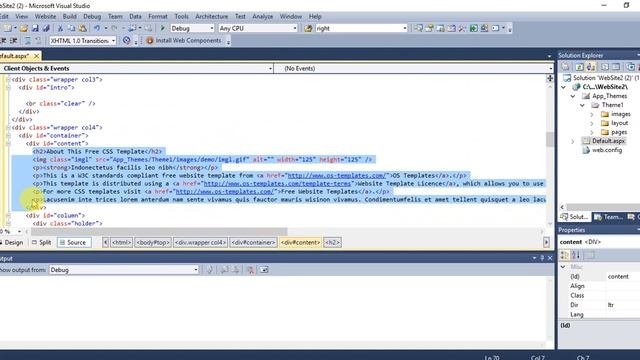
Task: Click the check-standards icon after XHTML dropdown
Action: click(x=127, y=40)
